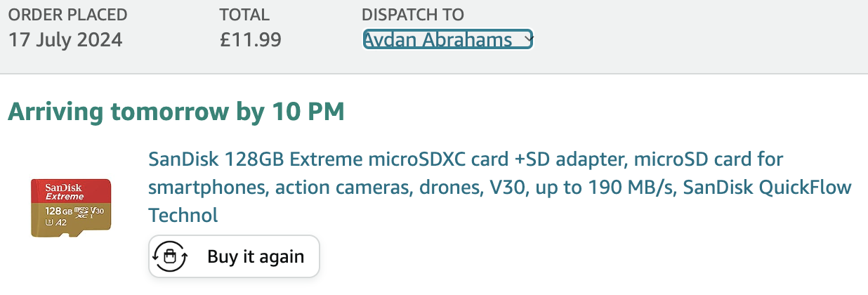Screen dimensions: 868x295
Task: Open the Avdan Abrahams recipient link
Action: coord(438,40)
